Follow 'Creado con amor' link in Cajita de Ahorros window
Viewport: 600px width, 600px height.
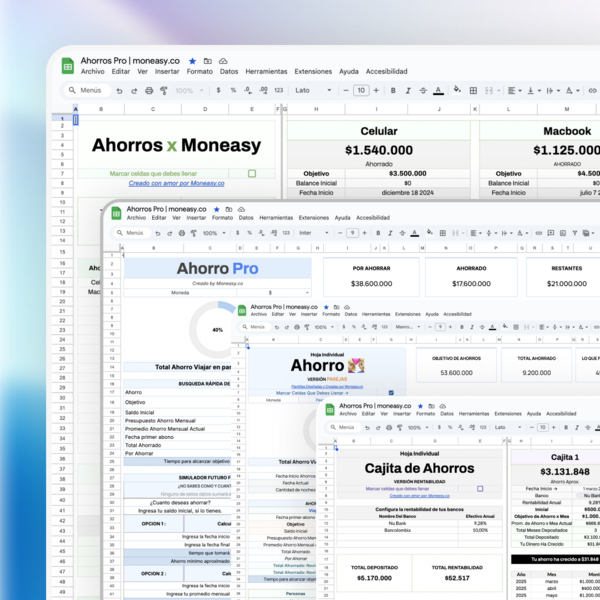(x=419, y=496)
